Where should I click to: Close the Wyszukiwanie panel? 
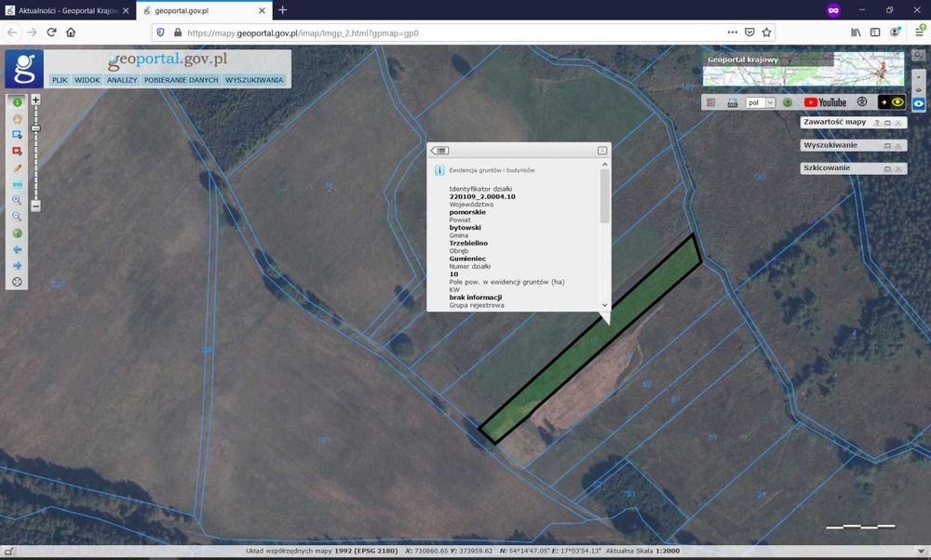pos(898,145)
